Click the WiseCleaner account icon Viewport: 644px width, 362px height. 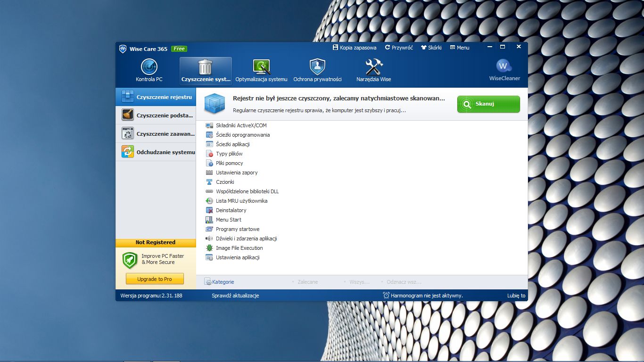504,66
